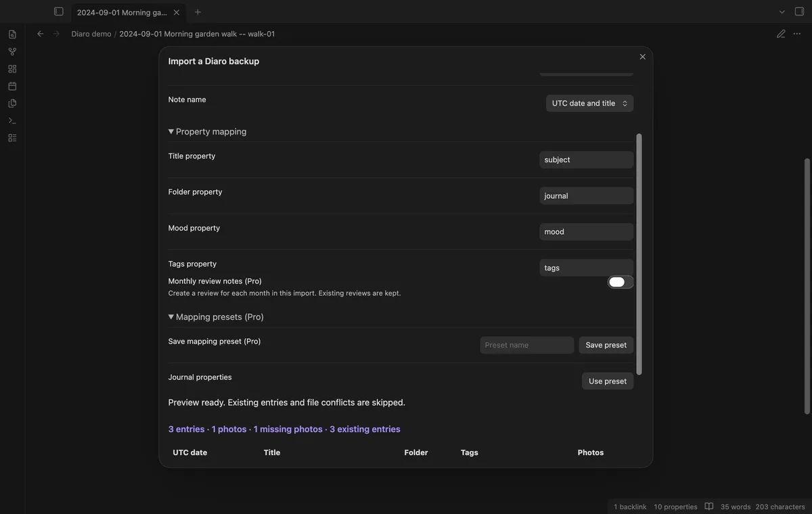
Task: Switch to editing mode pencil icon
Action: coord(781,34)
